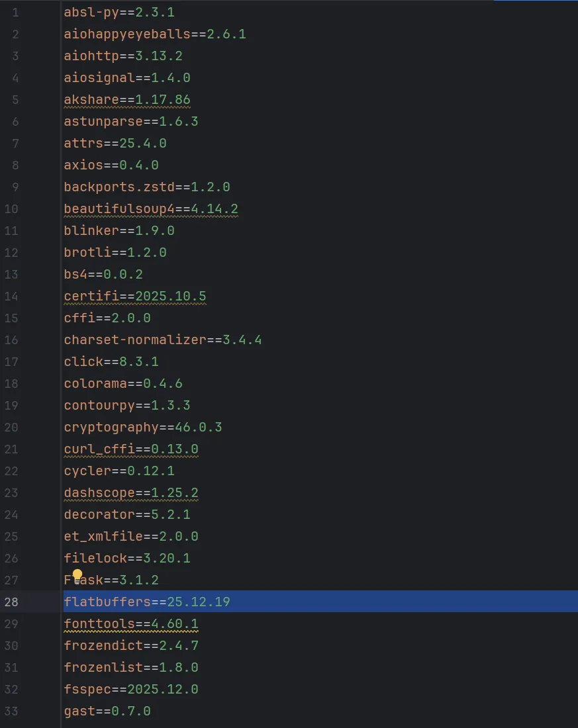Click the certifi==2025.10.5 line
This screenshot has height=728, width=578.
pyautogui.click(x=135, y=296)
